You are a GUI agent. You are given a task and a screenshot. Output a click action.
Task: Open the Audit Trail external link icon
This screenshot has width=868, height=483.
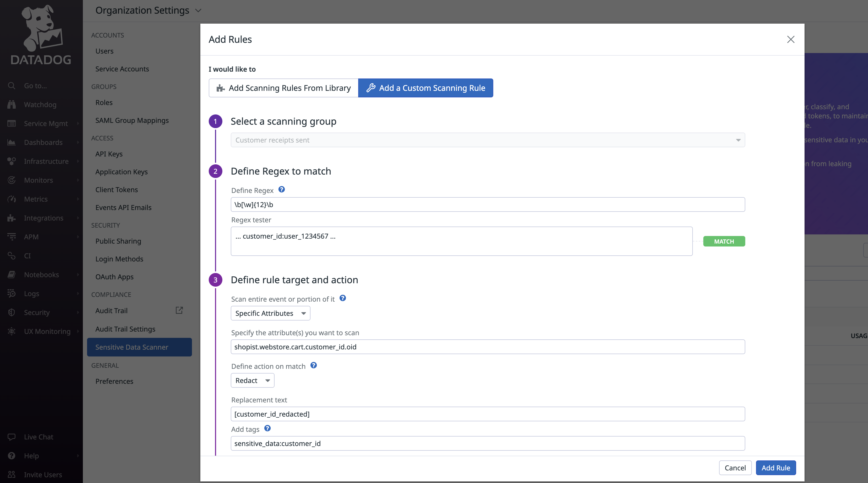[179, 310]
